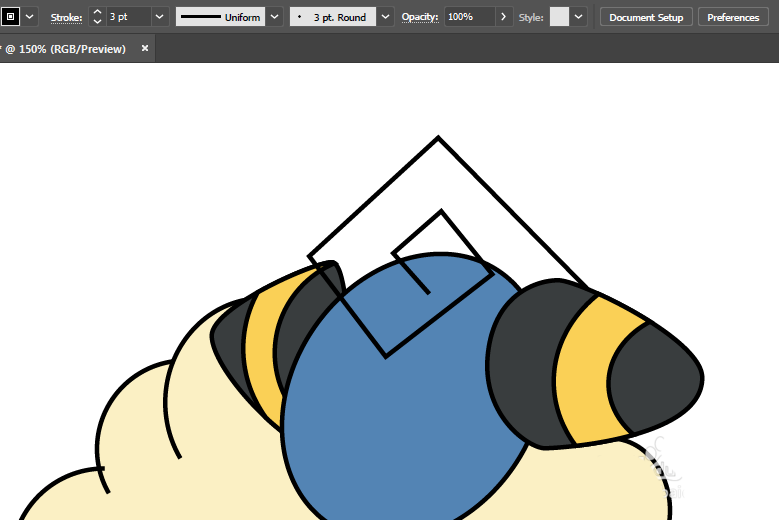Click the 3 pt. Round brush definition
The width and height of the screenshot is (779, 520).
pos(333,17)
